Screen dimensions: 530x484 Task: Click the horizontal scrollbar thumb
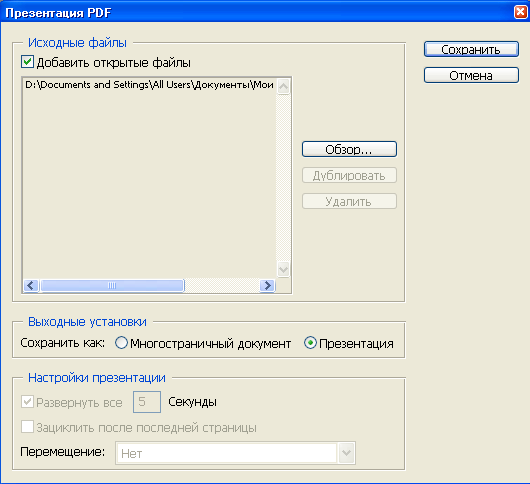pyautogui.click(x=112, y=286)
